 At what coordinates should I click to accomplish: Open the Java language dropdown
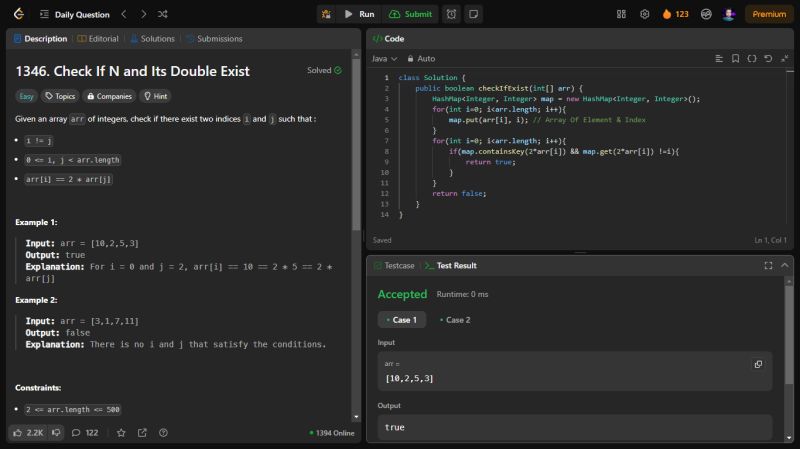[x=384, y=59]
